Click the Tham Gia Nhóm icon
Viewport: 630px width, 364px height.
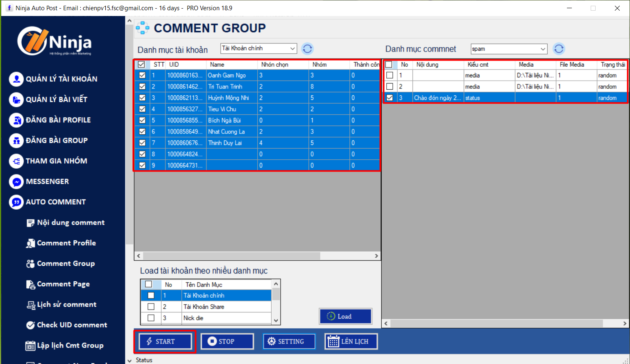16,161
